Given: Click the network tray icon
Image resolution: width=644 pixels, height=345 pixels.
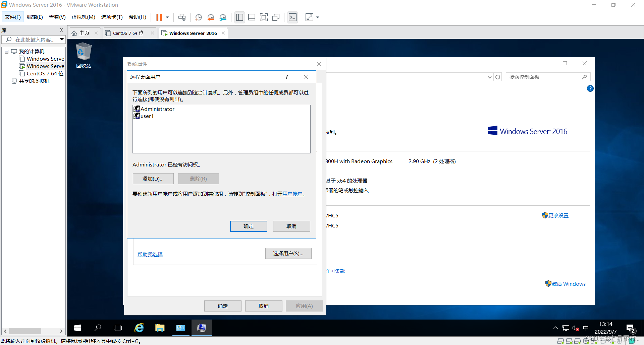Looking at the screenshot, I should tap(566, 328).
